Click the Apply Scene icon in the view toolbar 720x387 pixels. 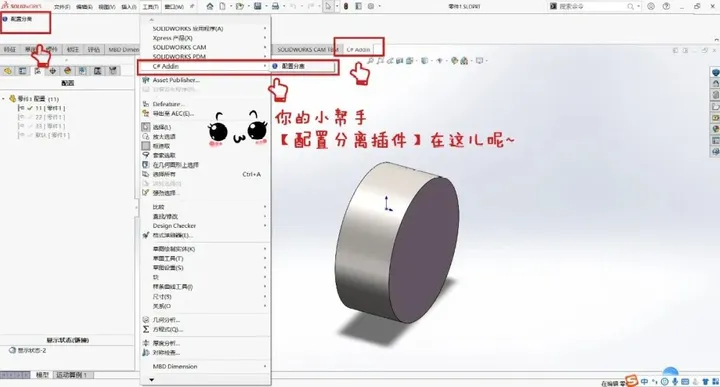click(464, 61)
